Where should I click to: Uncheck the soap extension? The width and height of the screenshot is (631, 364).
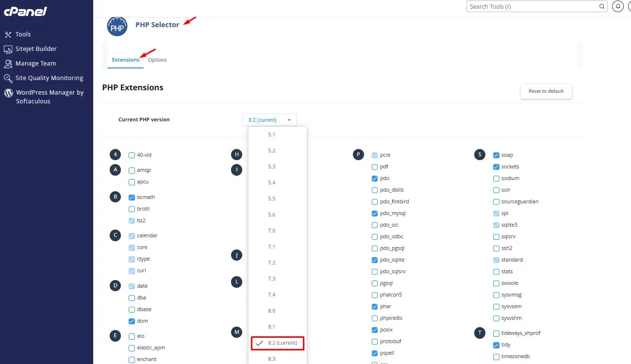pos(496,155)
